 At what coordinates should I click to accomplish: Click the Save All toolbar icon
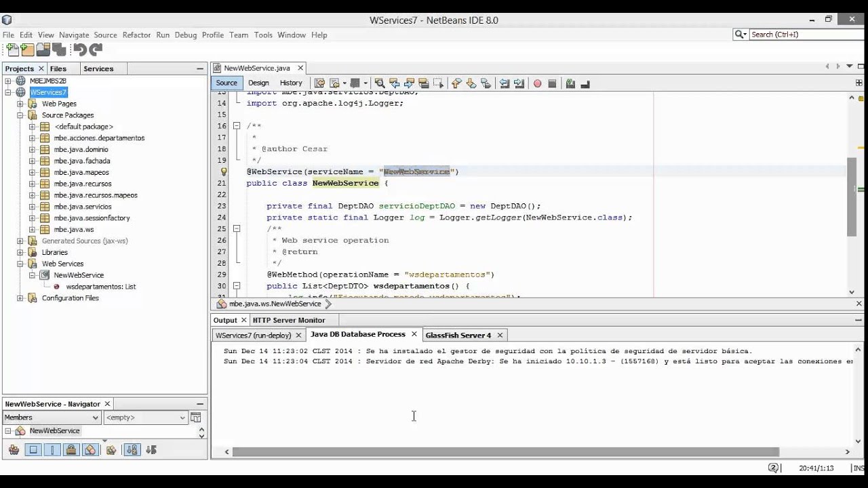click(59, 49)
